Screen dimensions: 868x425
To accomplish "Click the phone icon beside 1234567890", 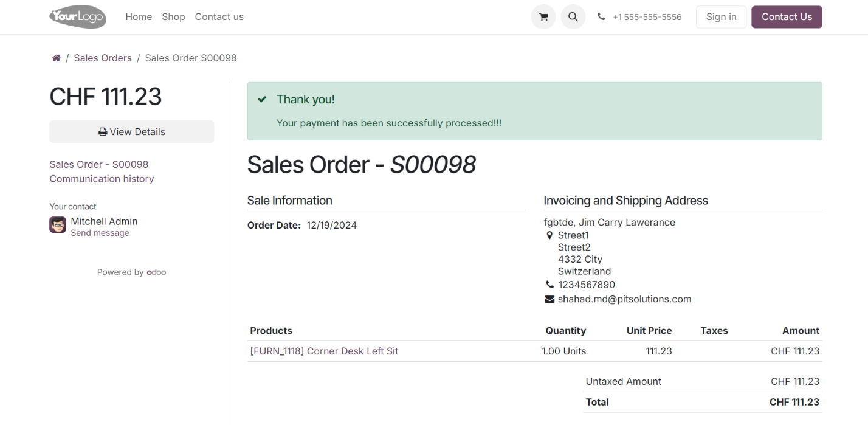I will pos(549,284).
